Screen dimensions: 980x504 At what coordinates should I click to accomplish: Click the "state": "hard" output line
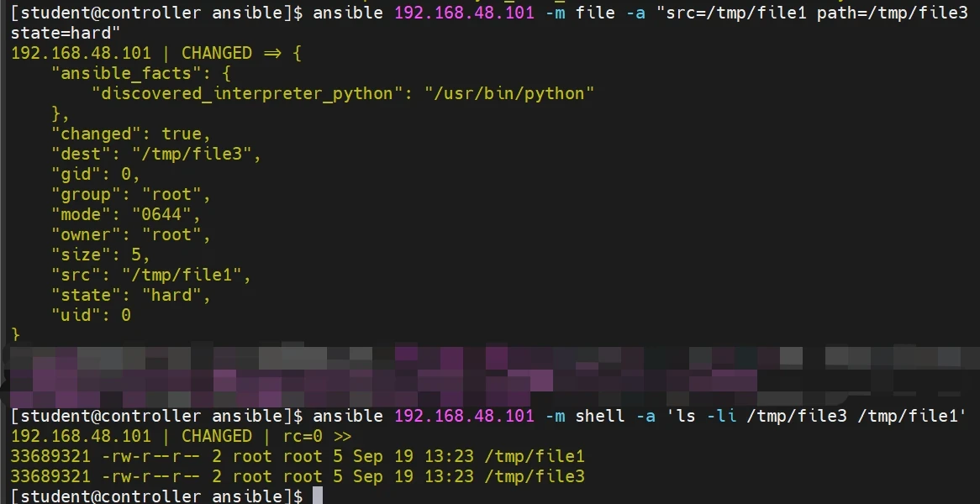pos(130,295)
